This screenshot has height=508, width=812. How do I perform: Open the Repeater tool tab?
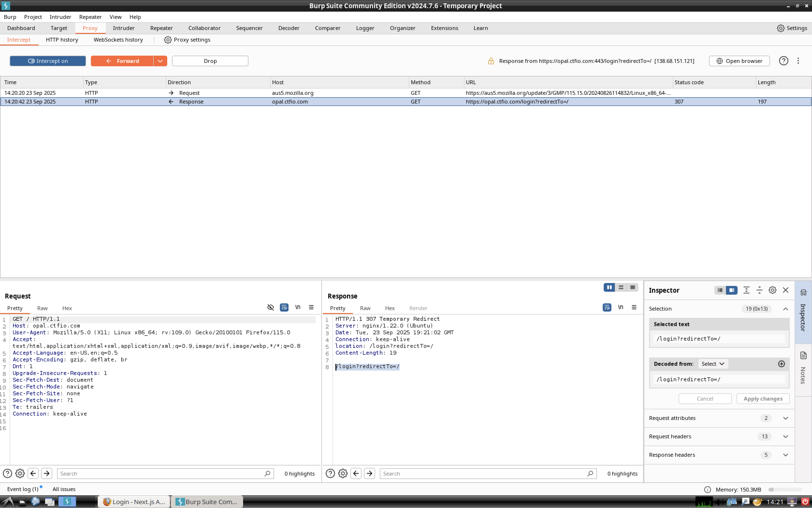tap(161, 28)
